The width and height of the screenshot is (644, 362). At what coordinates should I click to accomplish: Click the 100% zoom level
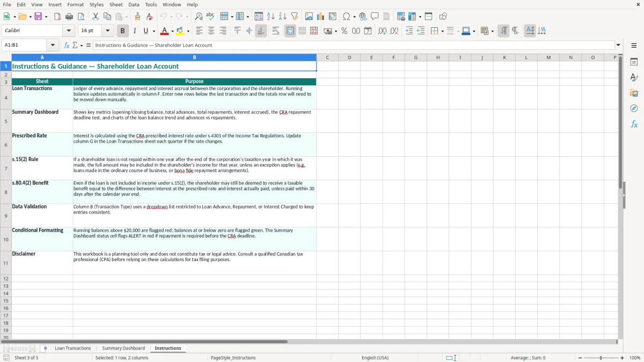pyautogui.click(x=635, y=358)
